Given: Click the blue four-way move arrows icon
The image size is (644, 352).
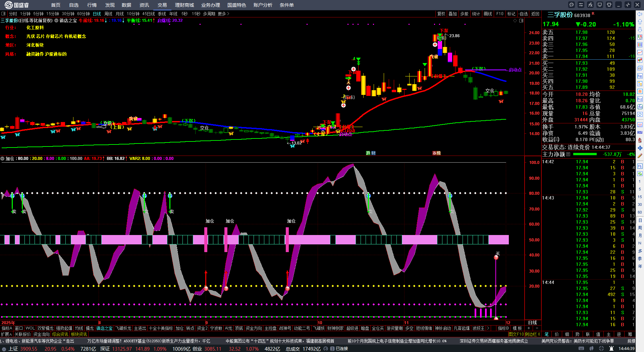Looking at the screenshot, I should (x=640, y=148).
